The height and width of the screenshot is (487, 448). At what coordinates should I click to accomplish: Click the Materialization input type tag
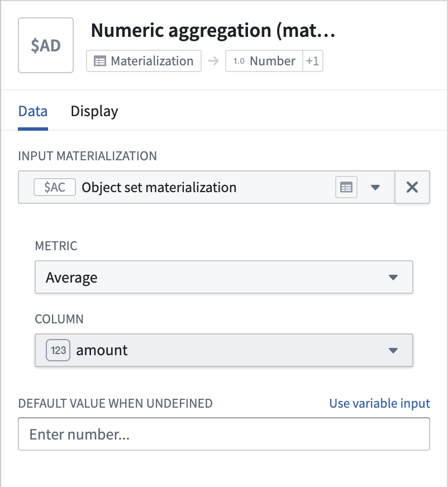(144, 61)
